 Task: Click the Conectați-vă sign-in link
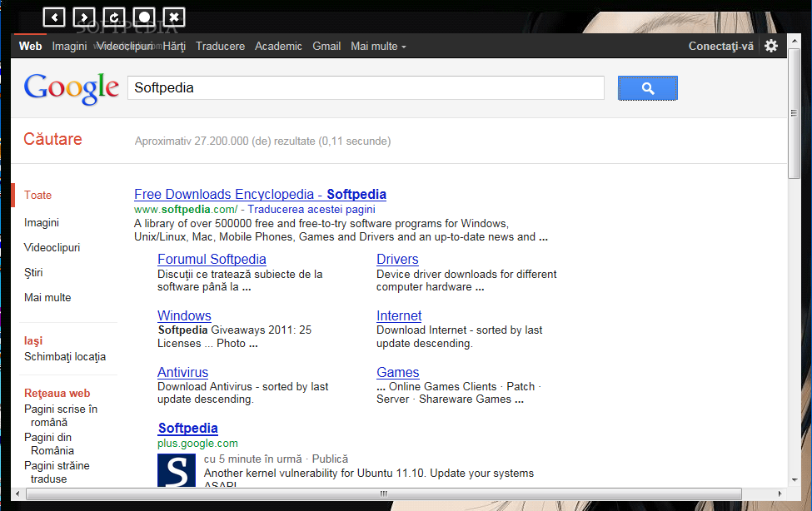(721, 46)
